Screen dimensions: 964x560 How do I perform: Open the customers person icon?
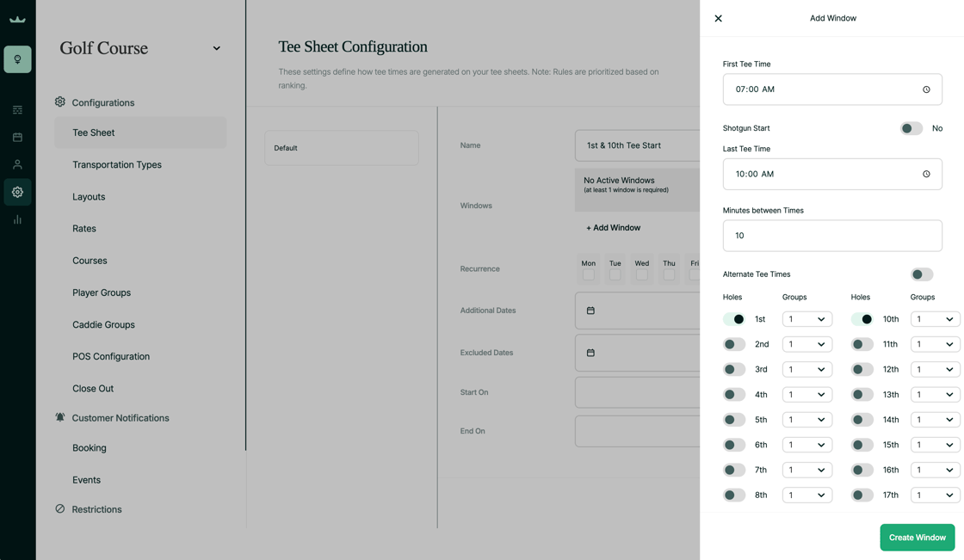[17, 164]
